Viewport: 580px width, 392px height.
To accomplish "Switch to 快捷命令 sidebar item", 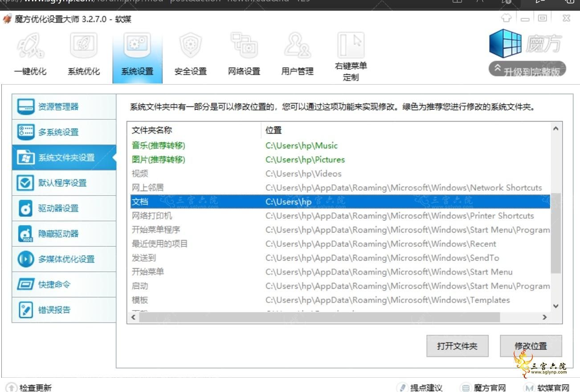I will [64, 284].
